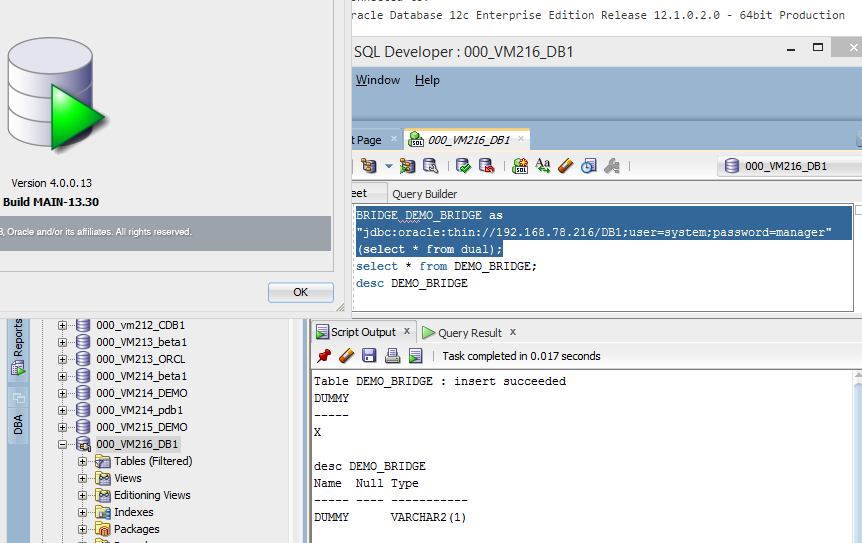Click the SQL History clock icon
Image resolution: width=862 pixels, height=543 pixels.
589,166
